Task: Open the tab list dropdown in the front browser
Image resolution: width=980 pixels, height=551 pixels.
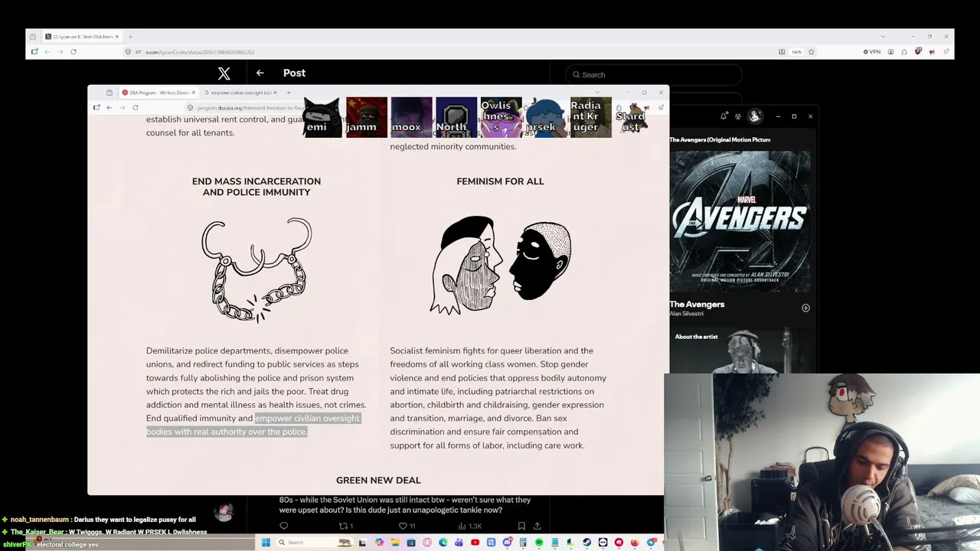Action: tap(597, 93)
